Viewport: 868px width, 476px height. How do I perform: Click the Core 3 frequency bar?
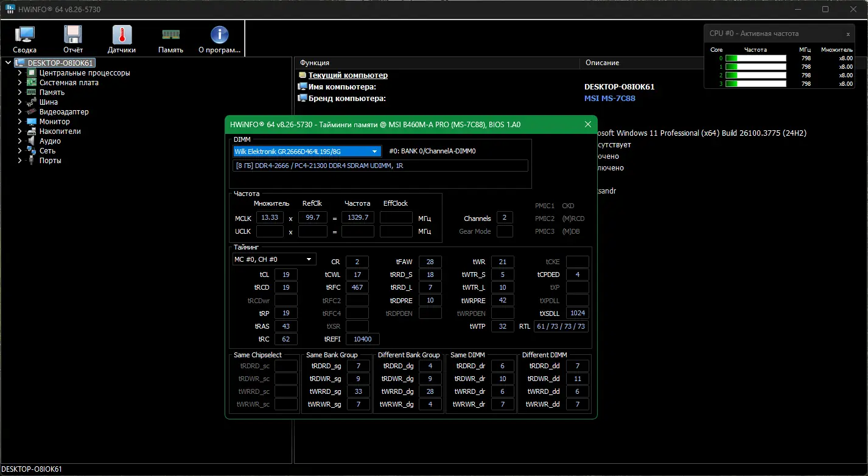coord(755,84)
